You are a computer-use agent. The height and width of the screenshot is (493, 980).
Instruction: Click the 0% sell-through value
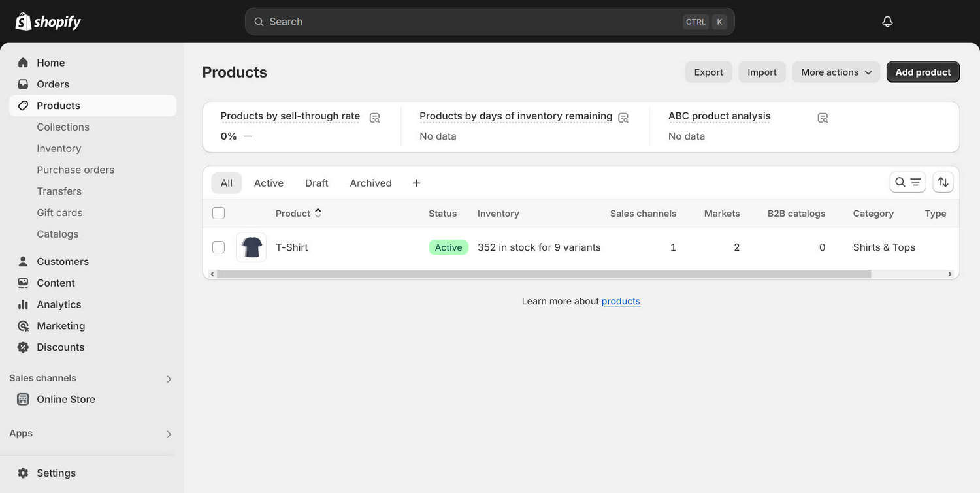pyautogui.click(x=228, y=136)
